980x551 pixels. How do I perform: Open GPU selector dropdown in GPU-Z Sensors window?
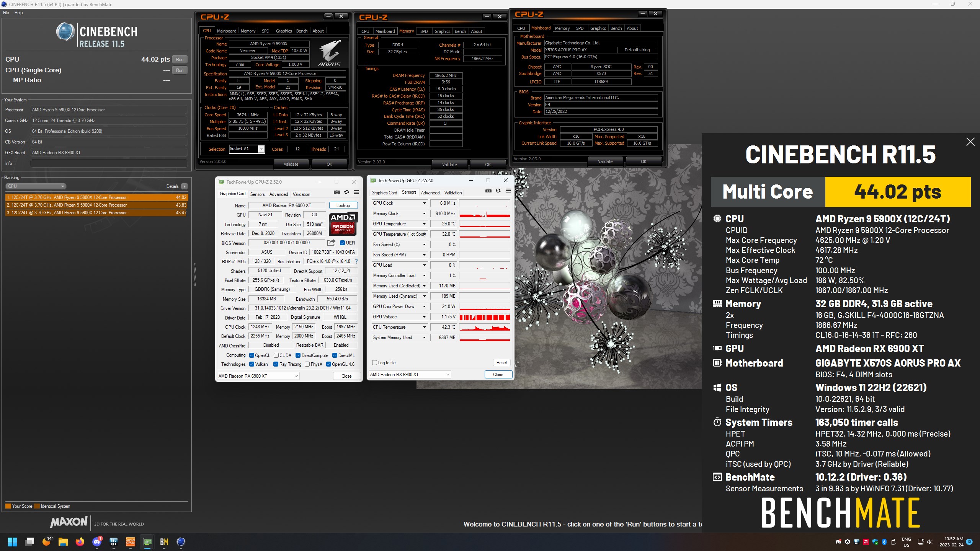[x=410, y=375]
